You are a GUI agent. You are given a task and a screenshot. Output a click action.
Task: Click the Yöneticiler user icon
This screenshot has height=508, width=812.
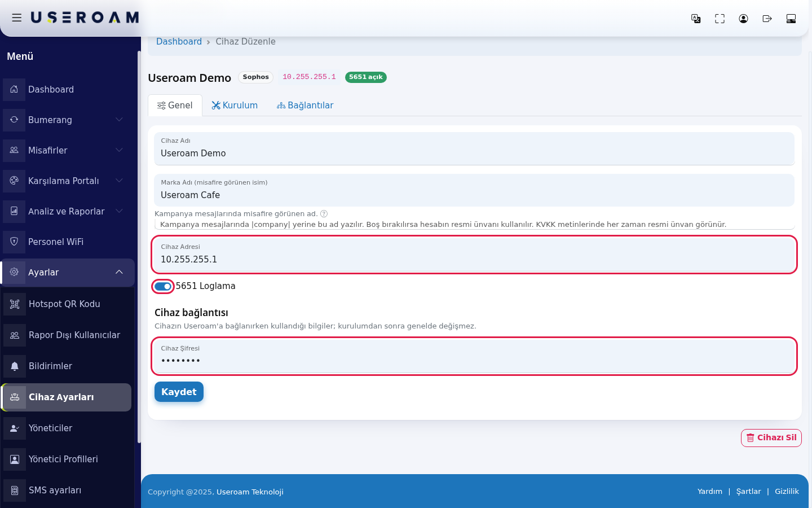pyautogui.click(x=15, y=428)
